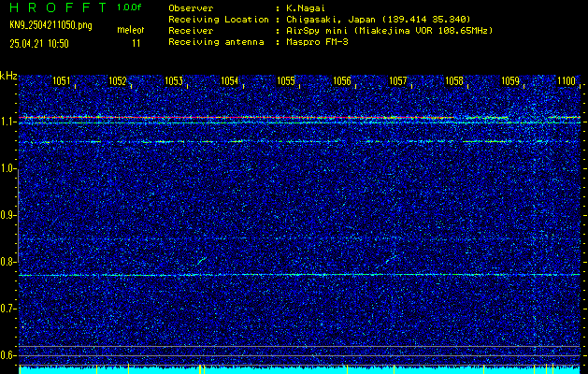
Task: Click the version label 1.00f
Action: click(129, 7)
